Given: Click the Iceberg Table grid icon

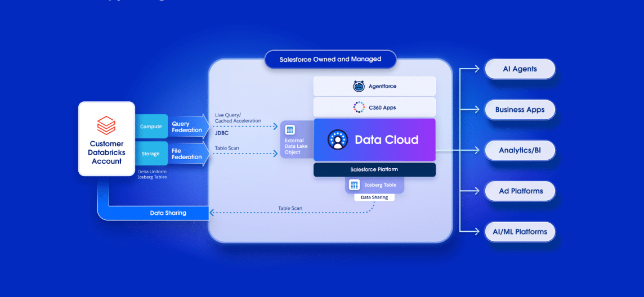Looking at the screenshot, I should tap(354, 184).
